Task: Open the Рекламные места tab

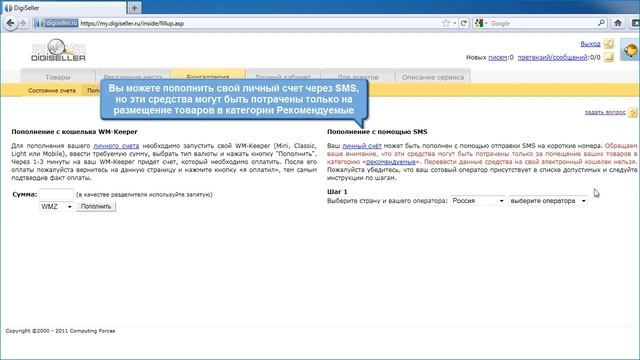Action: [x=133, y=77]
